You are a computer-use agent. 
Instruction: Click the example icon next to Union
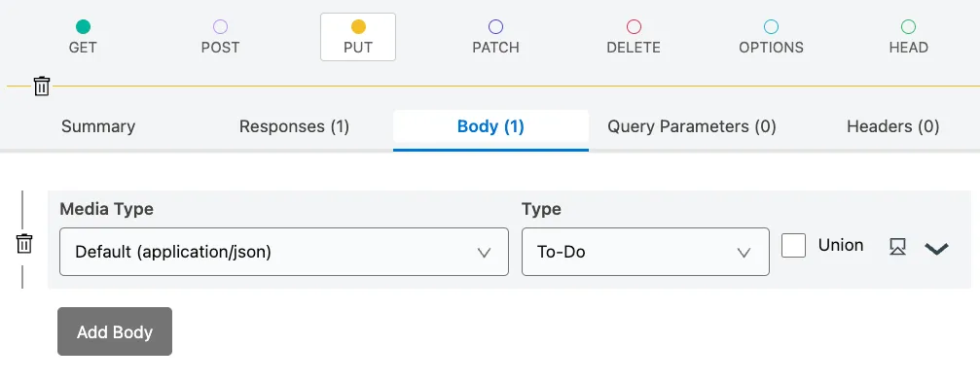click(897, 247)
